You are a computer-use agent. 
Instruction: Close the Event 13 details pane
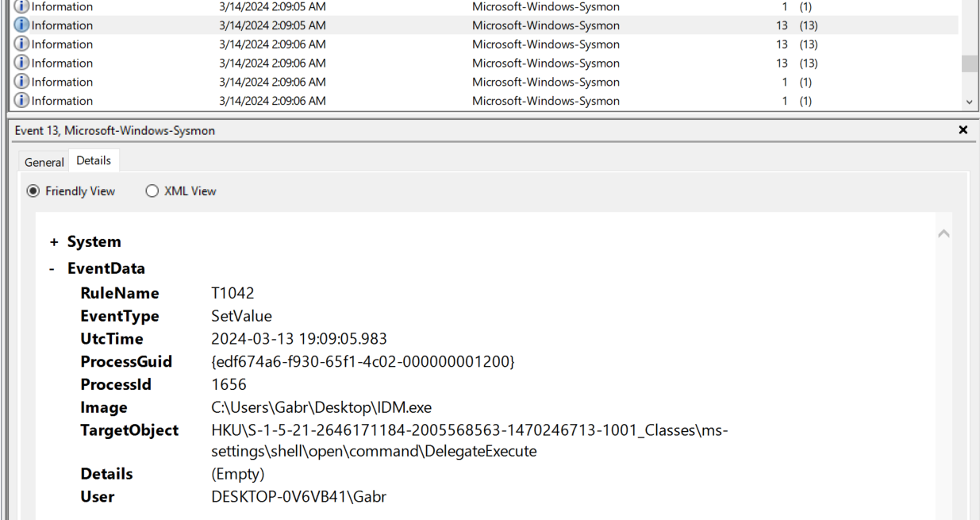click(963, 130)
